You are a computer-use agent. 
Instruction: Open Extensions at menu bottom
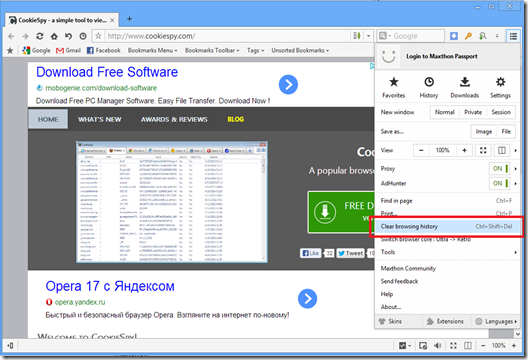point(445,321)
